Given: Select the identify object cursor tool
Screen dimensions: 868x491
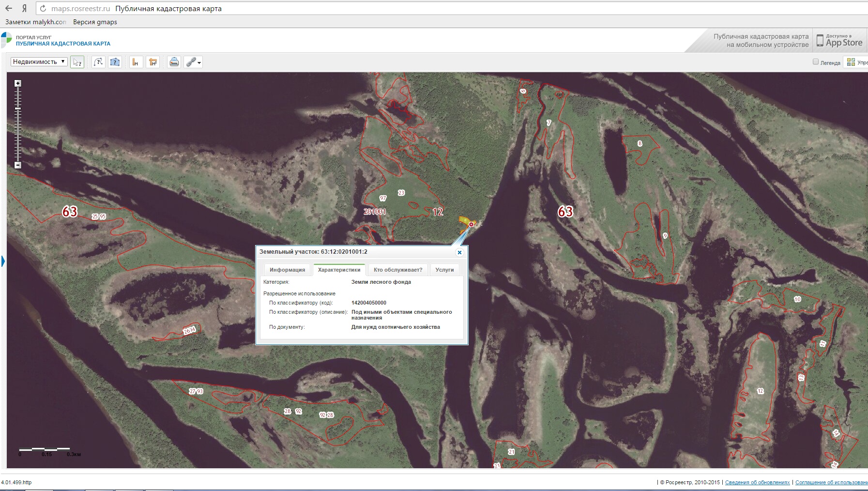Looking at the screenshot, I should (x=77, y=62).
